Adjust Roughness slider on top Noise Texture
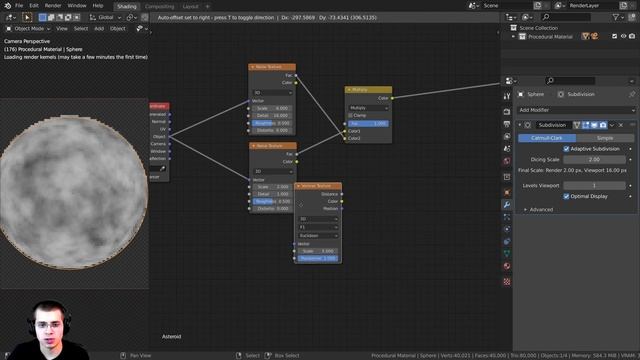 coord(271,123)
